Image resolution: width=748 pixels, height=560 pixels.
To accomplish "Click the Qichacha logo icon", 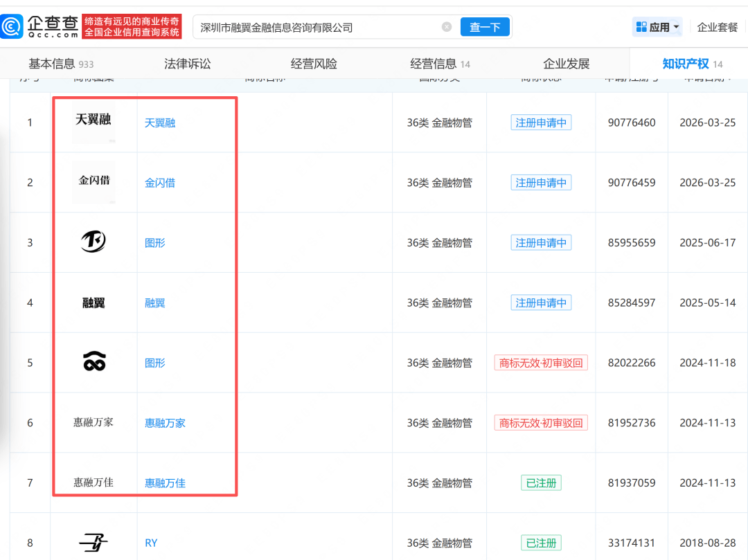I will [12, 26].
